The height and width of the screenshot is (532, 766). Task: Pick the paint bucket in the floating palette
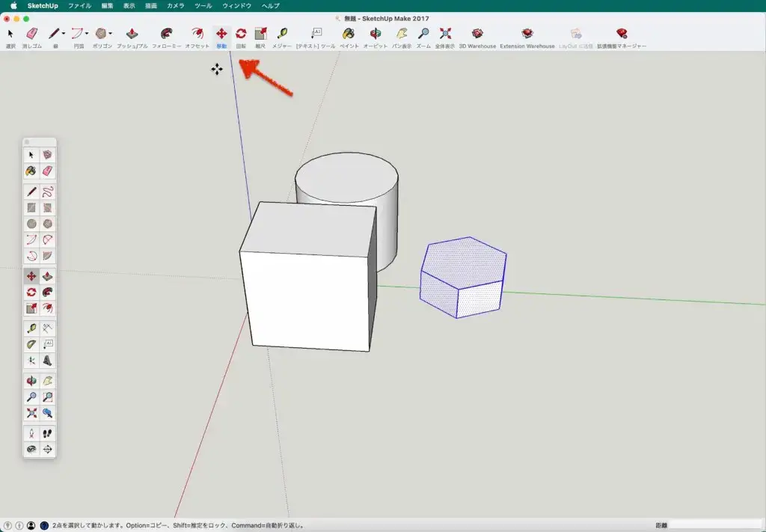click(x=31, y=171)
